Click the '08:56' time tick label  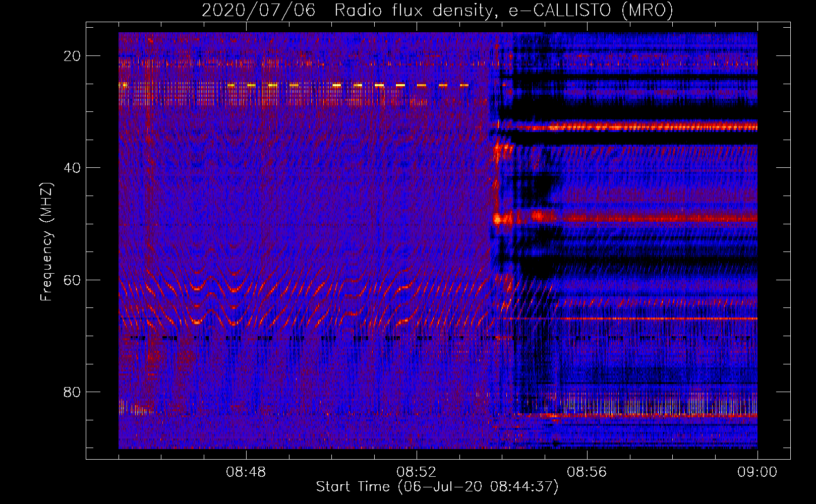click(587, 472)
